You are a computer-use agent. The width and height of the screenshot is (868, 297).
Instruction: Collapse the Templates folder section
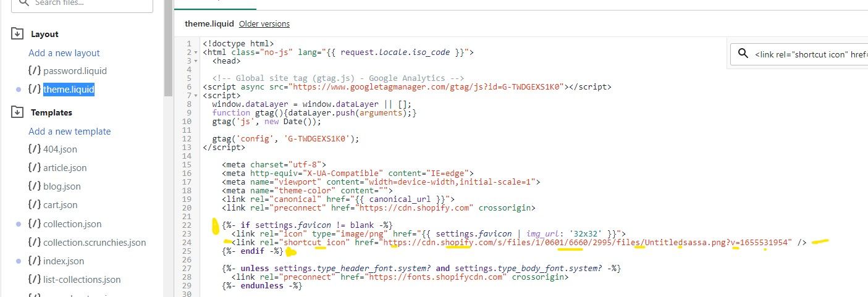(x=17, y=112)
